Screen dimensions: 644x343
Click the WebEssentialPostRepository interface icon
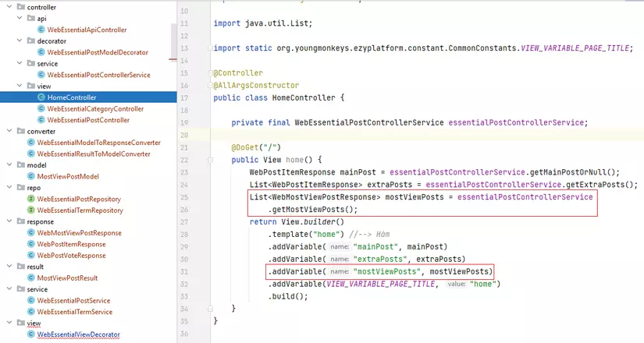[x=31, y=199]
